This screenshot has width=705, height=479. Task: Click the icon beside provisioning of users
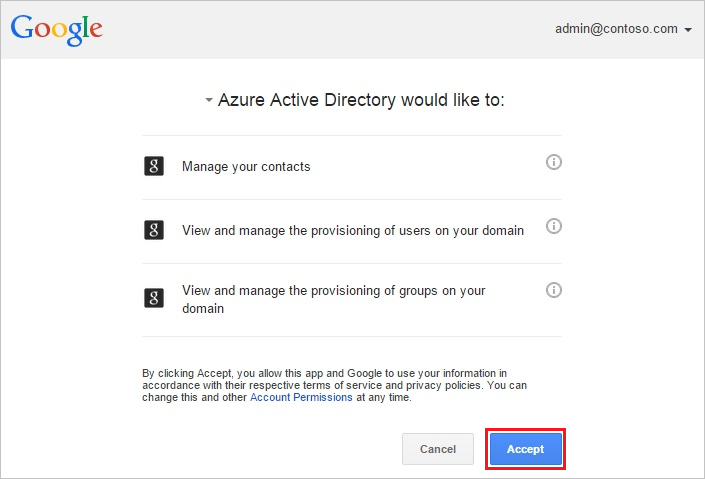click(x=153, y=230)
